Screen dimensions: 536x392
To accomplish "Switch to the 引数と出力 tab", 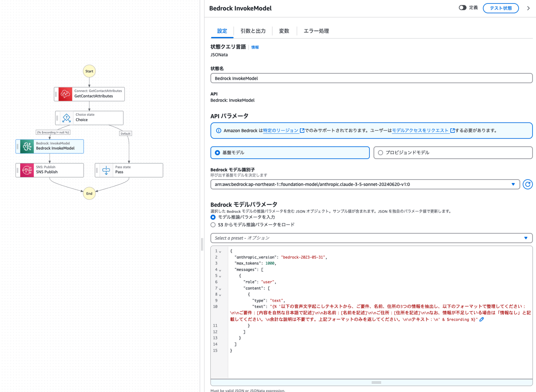I will click(253, 31).
